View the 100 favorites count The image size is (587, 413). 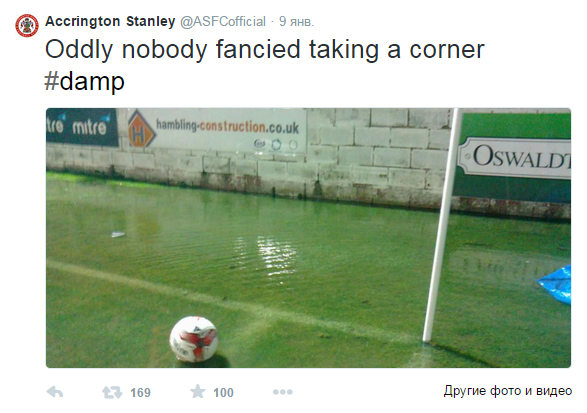tap(223, 392)
